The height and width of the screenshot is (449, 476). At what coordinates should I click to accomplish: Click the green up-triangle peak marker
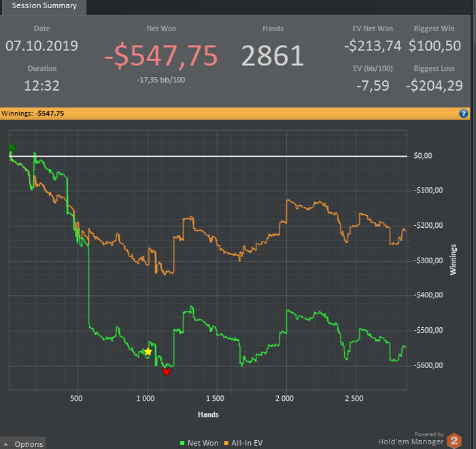(x=12, y=147)
